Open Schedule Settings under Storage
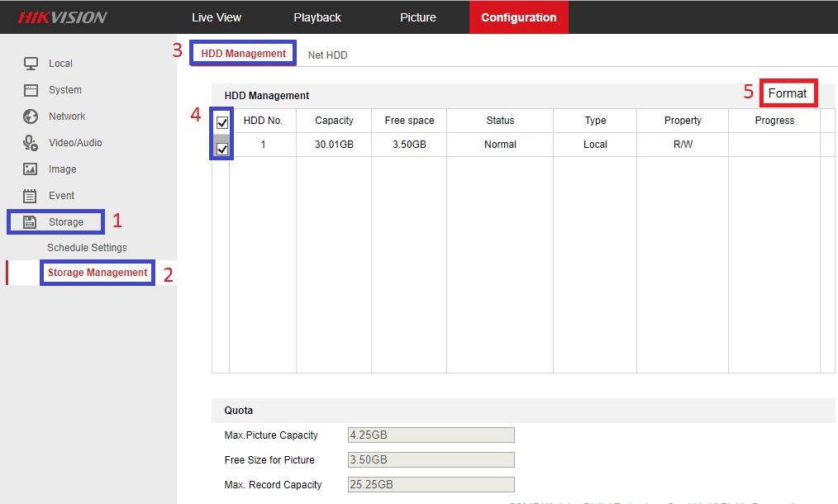838x504 pixels. pyautogui.click(x=87, y=248)
